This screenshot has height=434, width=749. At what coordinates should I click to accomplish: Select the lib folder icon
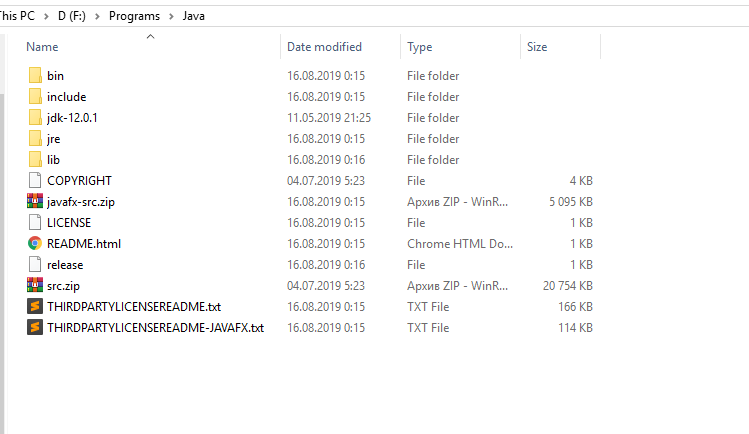pyautogui.click(x=35, y=159)
